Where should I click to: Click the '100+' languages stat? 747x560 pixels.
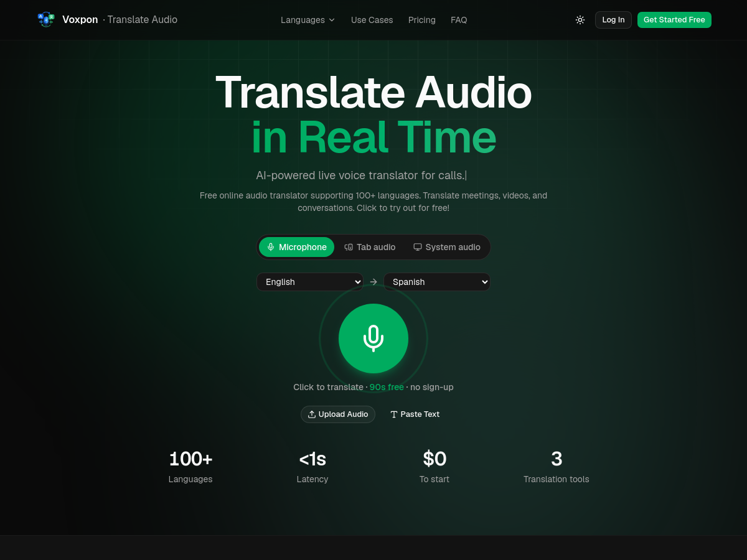pos(190,459)
